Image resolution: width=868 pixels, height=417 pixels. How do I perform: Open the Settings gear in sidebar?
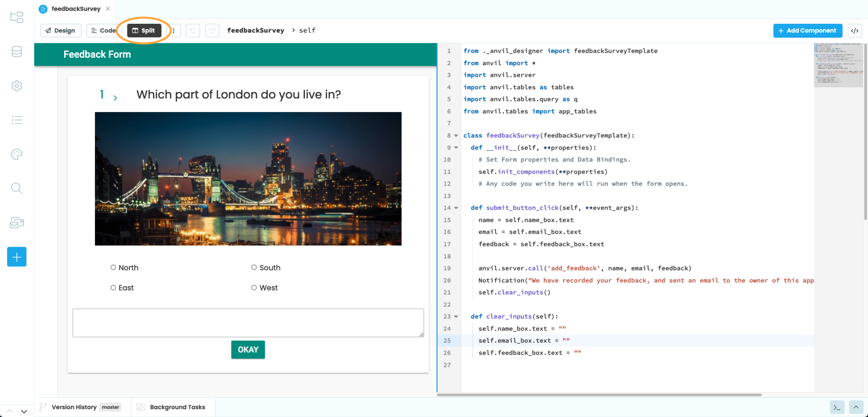[x=17, y=86]
